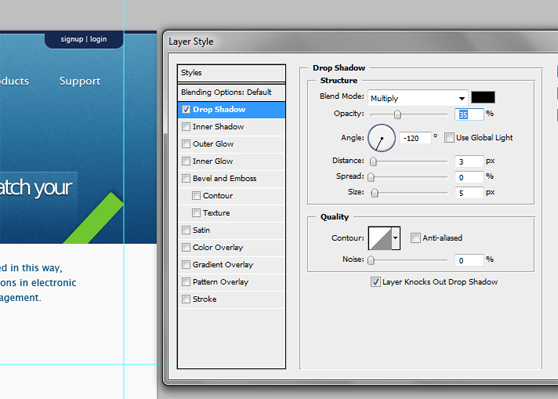Click the Opacity slider handle
Viewport: 558px width, 399px height.
[398, 115]
